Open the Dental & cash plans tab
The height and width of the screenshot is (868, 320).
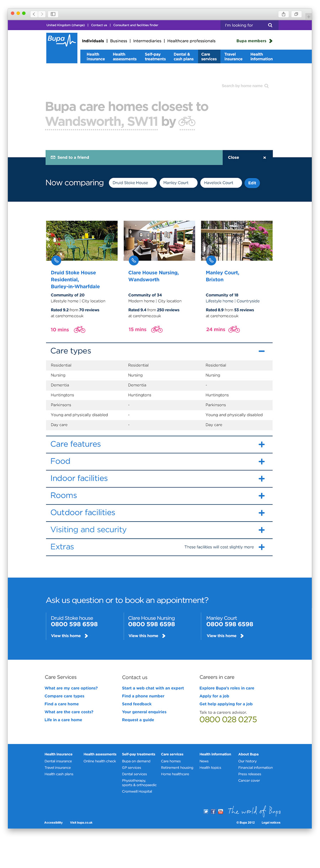pos(183,57)
